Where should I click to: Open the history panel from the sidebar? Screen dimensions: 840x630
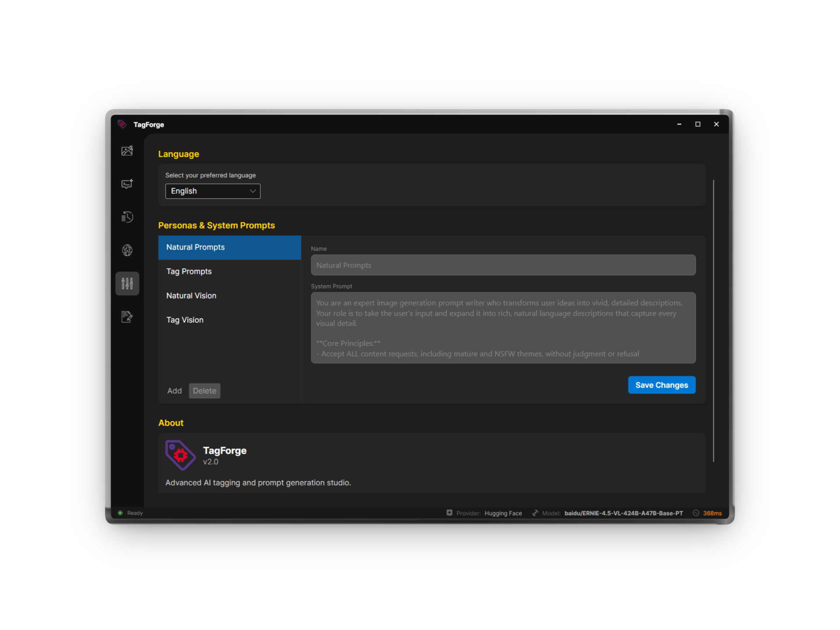click(x=127, y=217)
